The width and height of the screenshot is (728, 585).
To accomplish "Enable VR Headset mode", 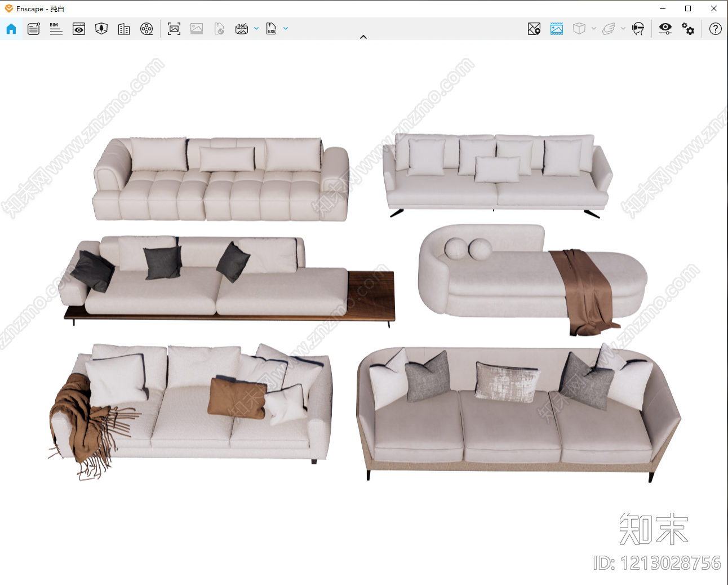I will 638,29.
